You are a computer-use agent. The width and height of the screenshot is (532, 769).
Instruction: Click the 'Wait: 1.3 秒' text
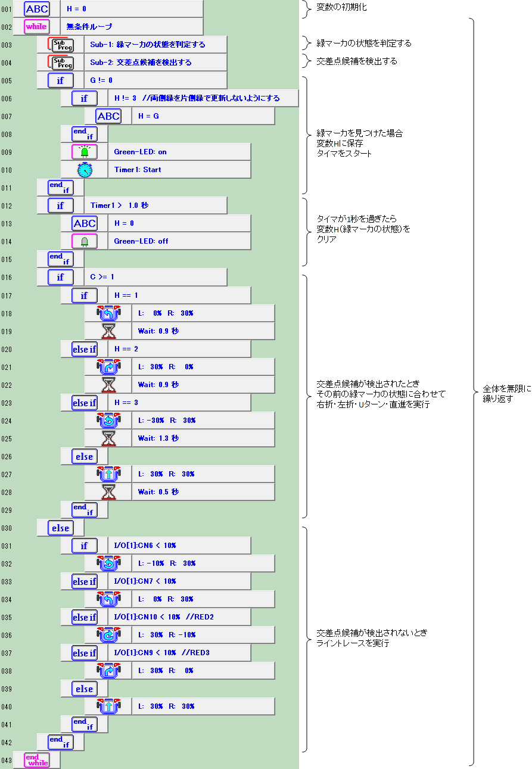pyautogui.click(x=158, y=438)
